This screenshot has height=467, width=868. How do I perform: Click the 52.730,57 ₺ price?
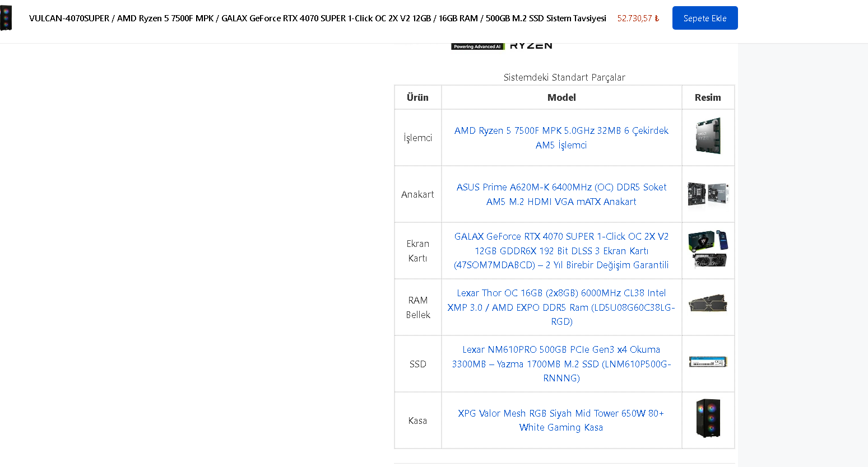tap(638, 18)
